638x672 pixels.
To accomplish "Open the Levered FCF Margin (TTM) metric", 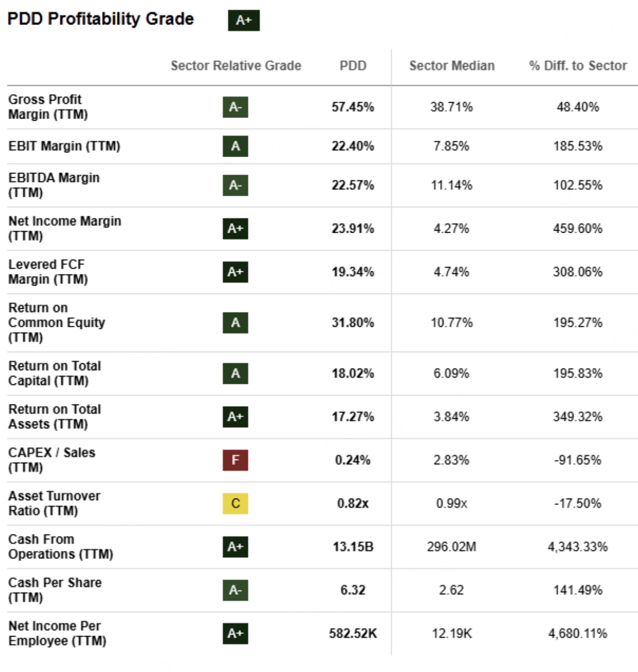I will [48, 272].
